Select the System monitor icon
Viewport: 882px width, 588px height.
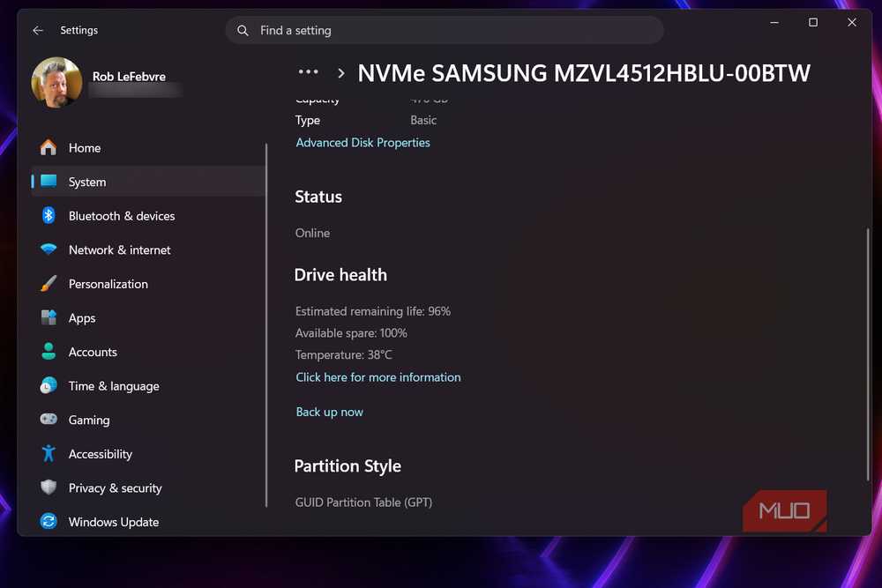point(49,181)
